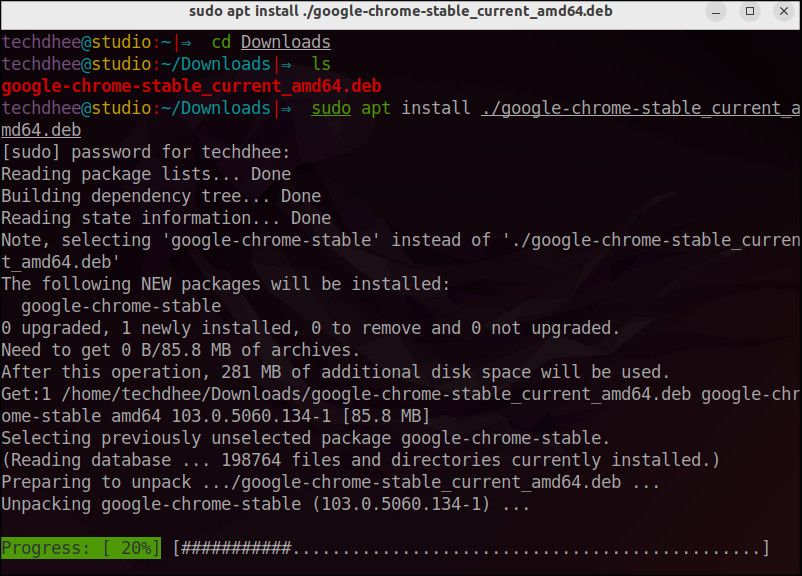
Task: Click the indented 'google-chrome-stable' package name
Action: (121, 306)
